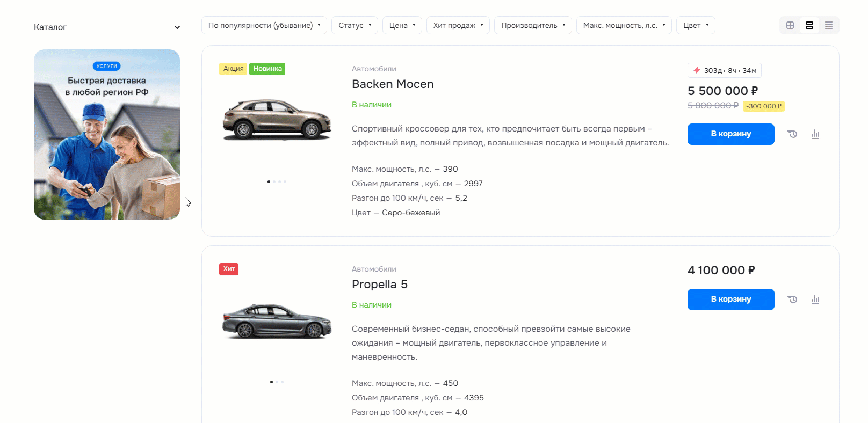The image size is (868, 423).
Task: Add Backen Mocen to comparison
Action: (815, 134)
